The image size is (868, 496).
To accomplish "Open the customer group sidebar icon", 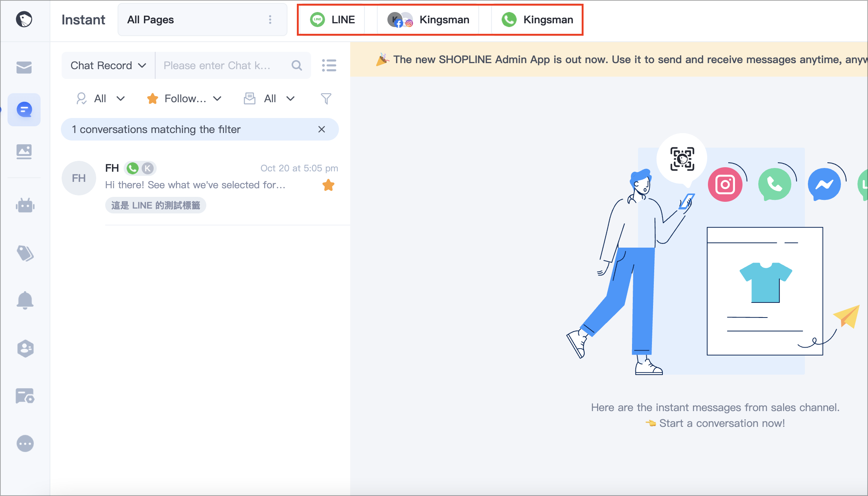I will pyautogui.click(x=25, y=349).
